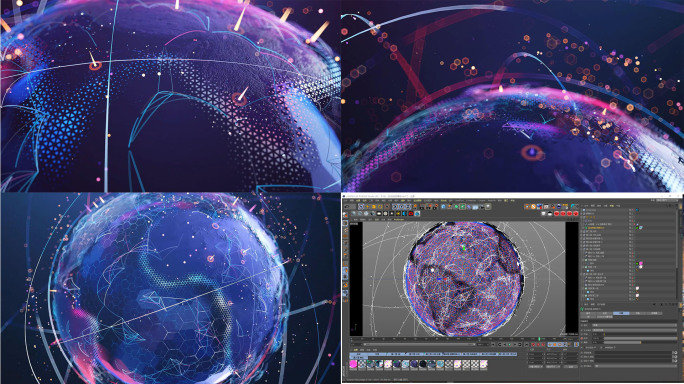Screen dimensions: 684x384
Task: Click Render to Picture Viewer icon
Action: [429, 206]
